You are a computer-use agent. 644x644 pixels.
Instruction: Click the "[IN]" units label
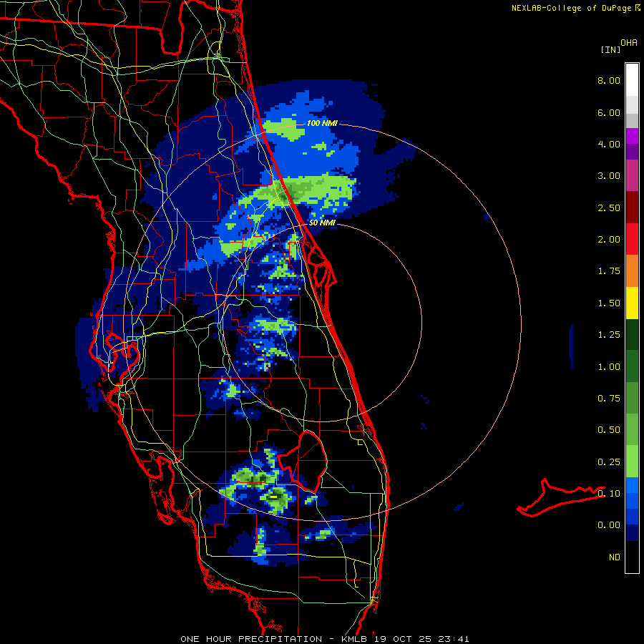611,49
